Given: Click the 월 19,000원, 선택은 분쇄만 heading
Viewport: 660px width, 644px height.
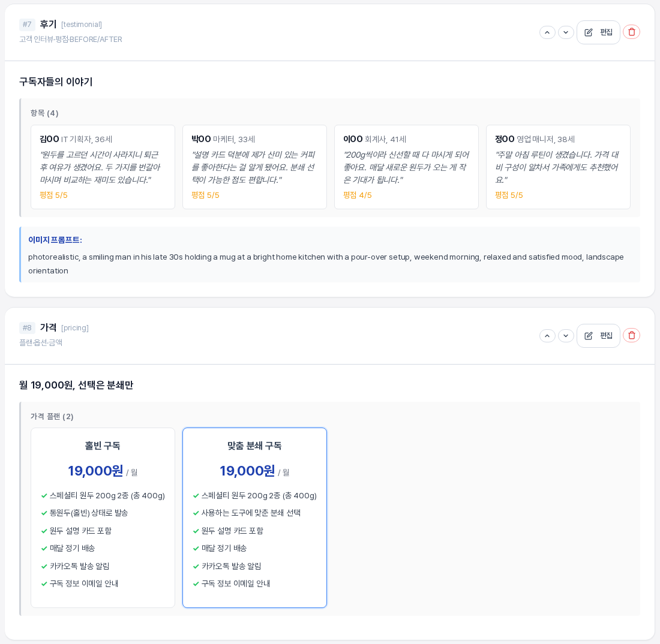Looking at the screenshot, I should (76, 385).
